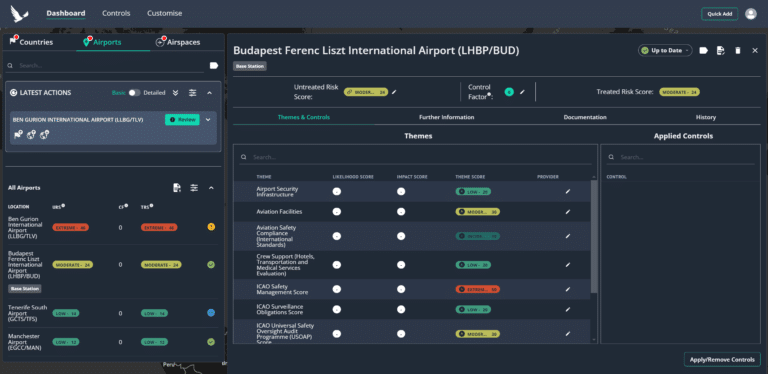Click the tag icon beside left search
The image size is (768, 374).
point(214,65)
